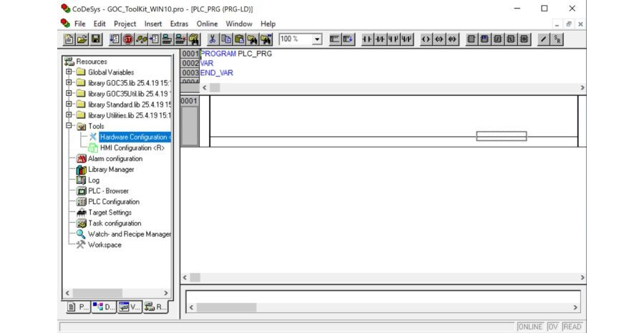This screenshot has height=333, width=644.
Task: Click the Save file toolbar icon
Action: point(96,39)
